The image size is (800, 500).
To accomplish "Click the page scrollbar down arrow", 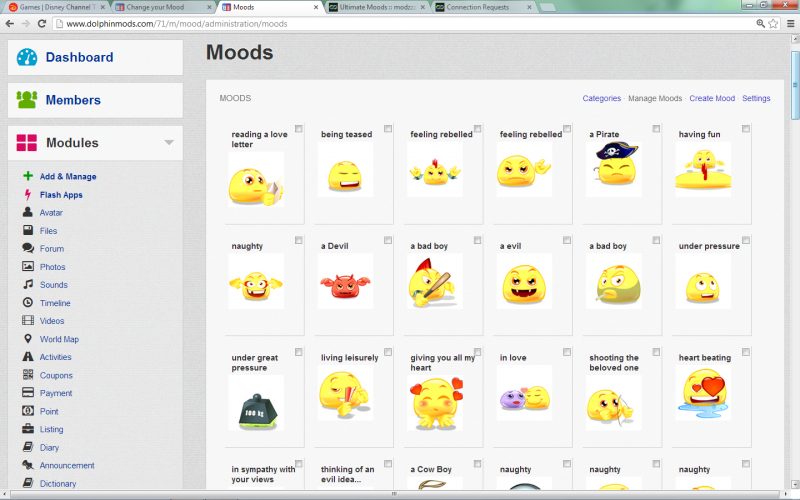I will point(795,484).
